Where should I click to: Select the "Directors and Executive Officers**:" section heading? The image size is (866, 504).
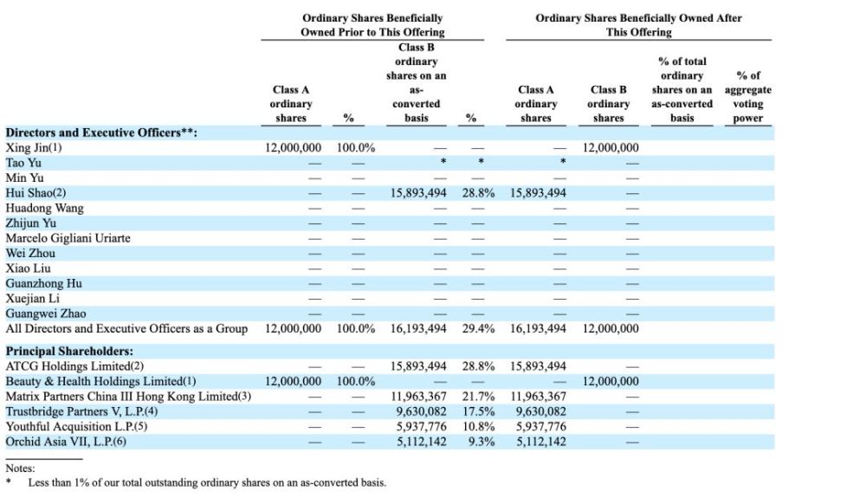tap(101, 133)
